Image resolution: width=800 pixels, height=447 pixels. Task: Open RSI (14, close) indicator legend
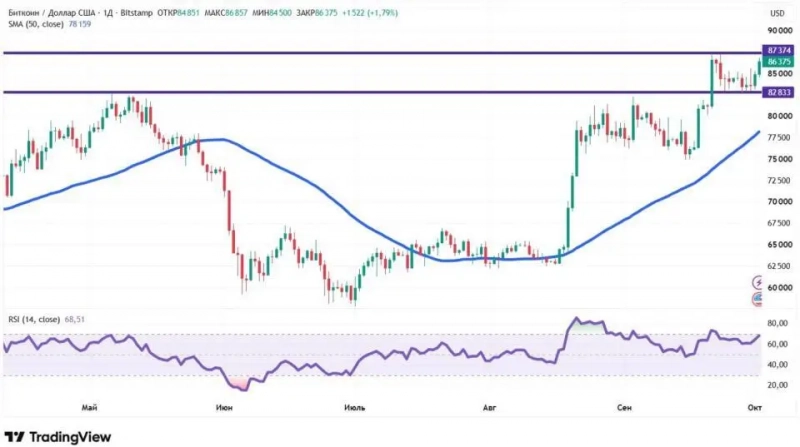coord(34,319)
